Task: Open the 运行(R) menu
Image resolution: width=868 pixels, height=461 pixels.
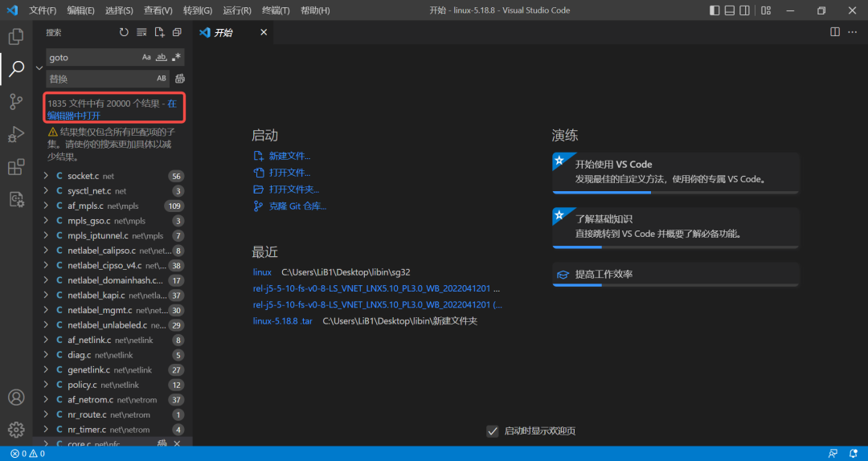Action: (237, 10)
